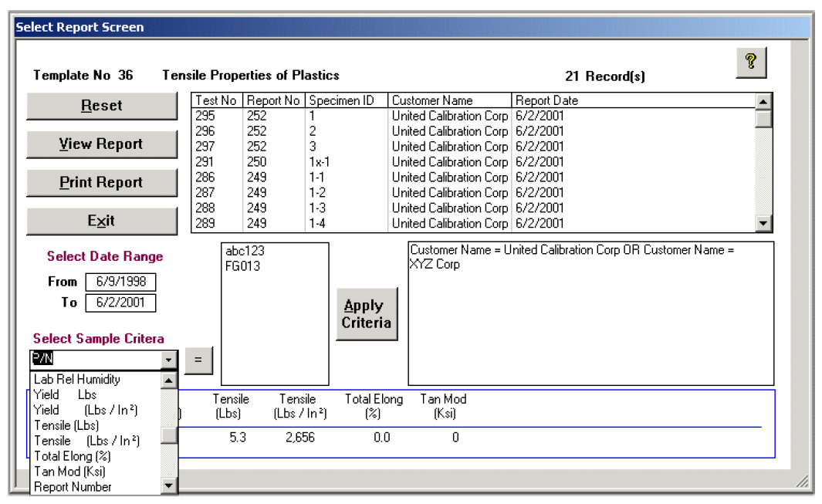This screenshot has width=822, height=504.
Task: Click the Tensile value 2,656
Action: [x=300, y=438]
